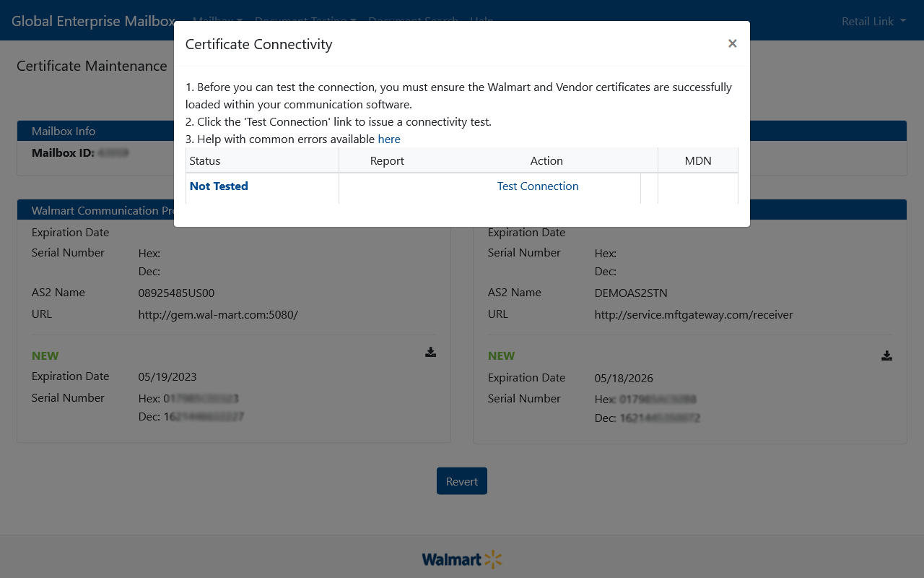Click the Status column header
The image size is (924, 578).
pos(262,160)
